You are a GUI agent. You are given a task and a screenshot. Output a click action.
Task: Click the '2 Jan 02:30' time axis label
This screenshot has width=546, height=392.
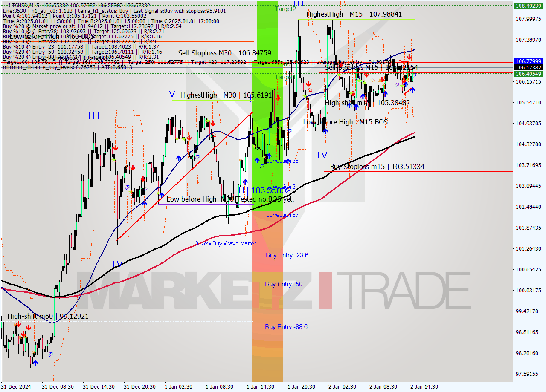[342, 387]
